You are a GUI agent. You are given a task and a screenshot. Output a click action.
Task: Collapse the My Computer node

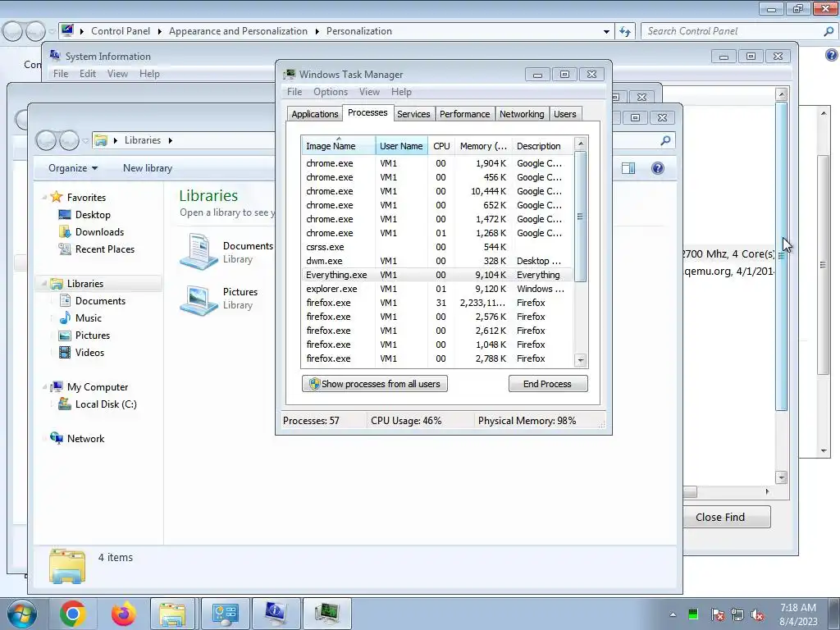[44, 387]
